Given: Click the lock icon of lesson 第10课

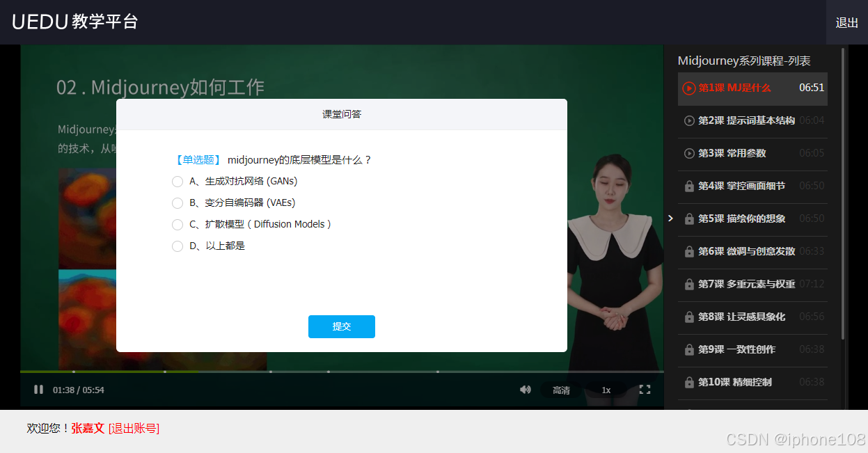Looking at the screenshot, I should click(x=690, y=382).
